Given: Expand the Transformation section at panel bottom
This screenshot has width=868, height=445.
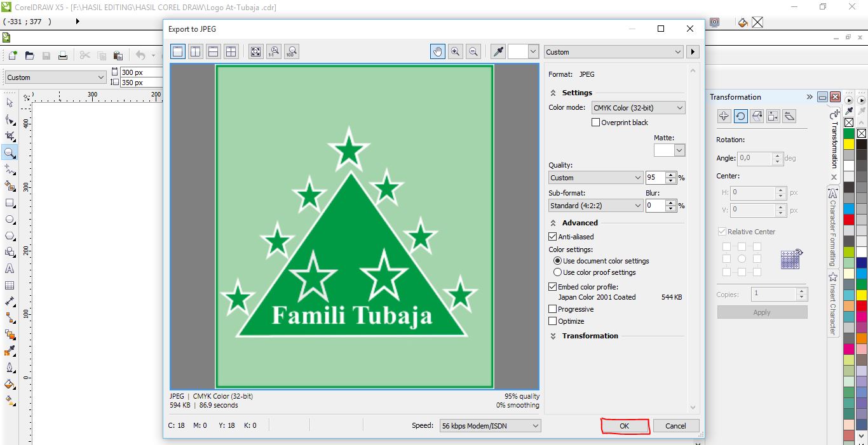Looking at the screenshot, I should (x=552, y=336).
